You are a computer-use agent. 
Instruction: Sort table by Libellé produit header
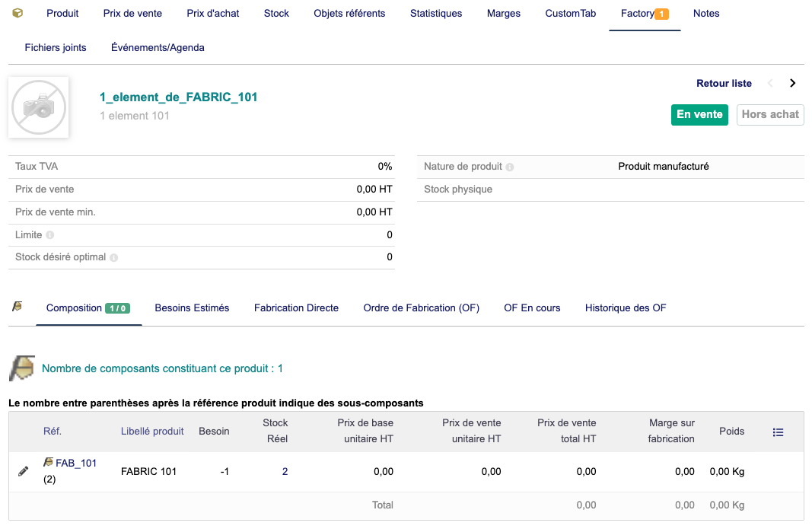coord(152,431)
